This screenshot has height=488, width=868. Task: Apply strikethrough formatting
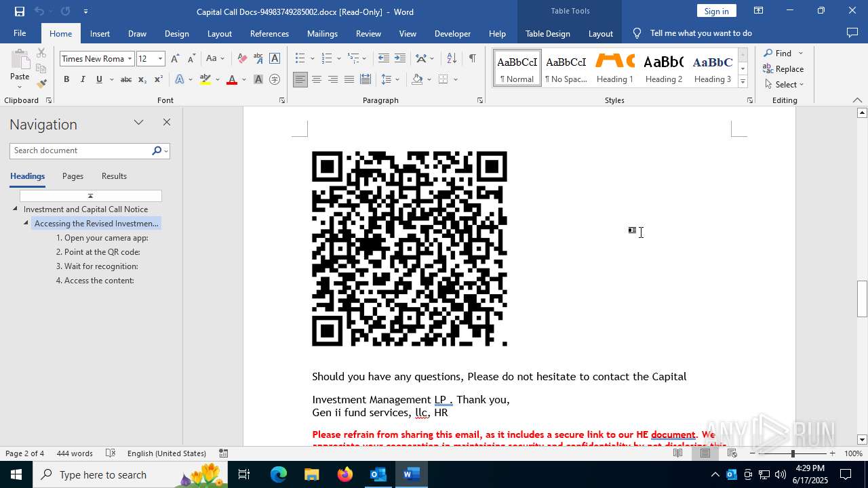(x=126, y=79)
